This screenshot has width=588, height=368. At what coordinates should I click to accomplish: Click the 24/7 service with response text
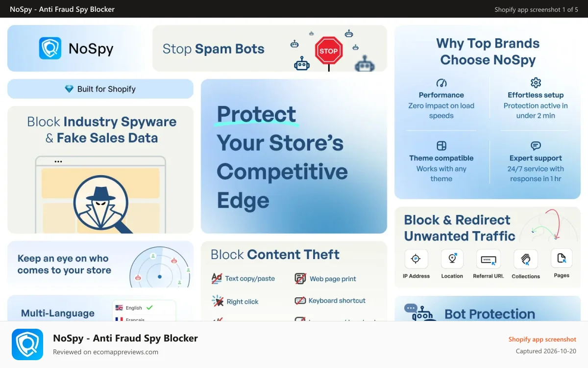pyautogui.click(x=536, y=174)
